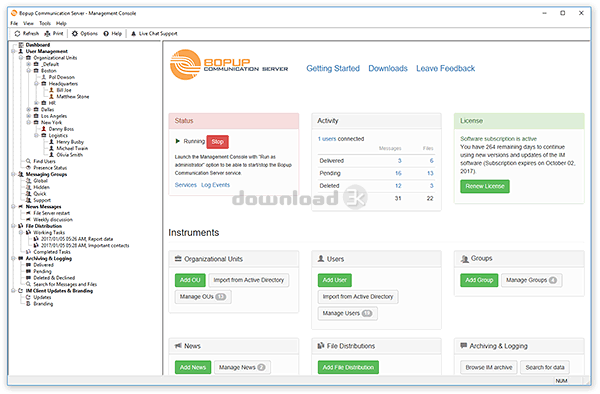Screen dimensions: 600x394
Task: Click the Print toolbar button
Action: 54,34
